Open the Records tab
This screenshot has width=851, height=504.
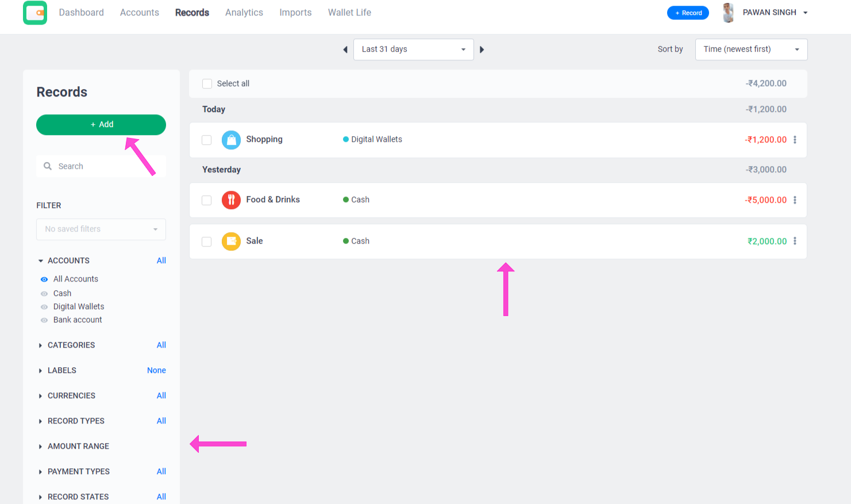(192, 13)
